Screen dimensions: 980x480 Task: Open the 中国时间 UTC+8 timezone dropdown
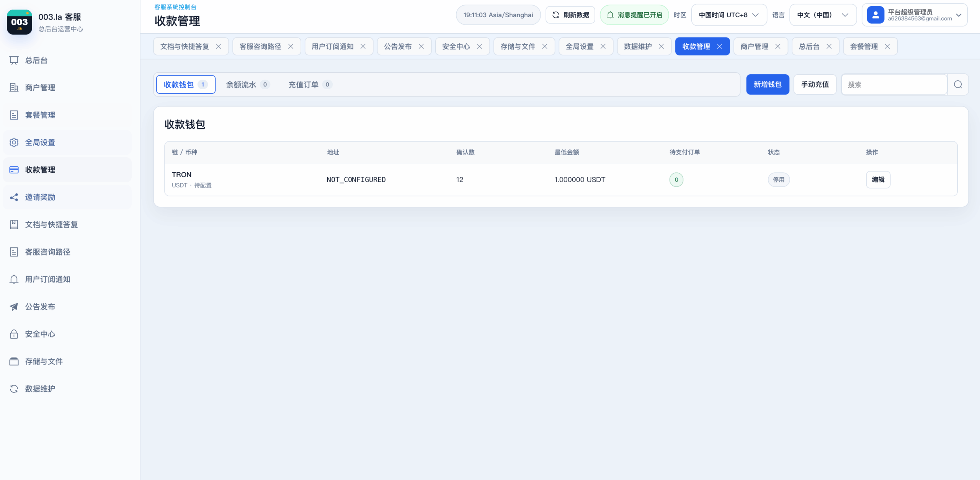729,15
